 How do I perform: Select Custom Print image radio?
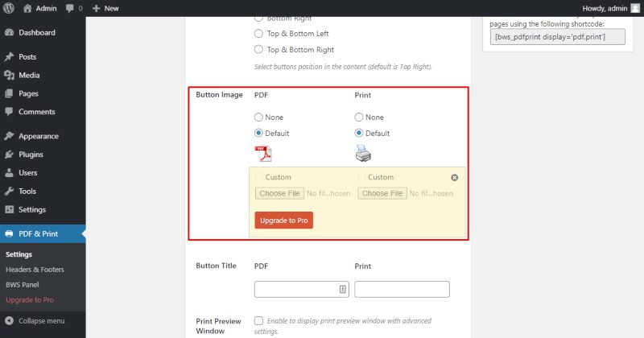361,177
